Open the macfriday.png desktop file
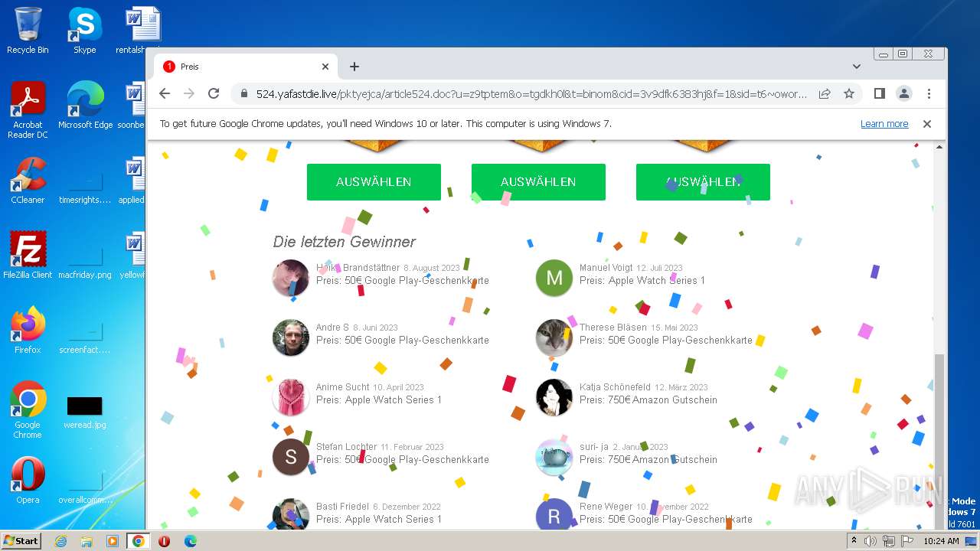980x551 pixels. 84,261
